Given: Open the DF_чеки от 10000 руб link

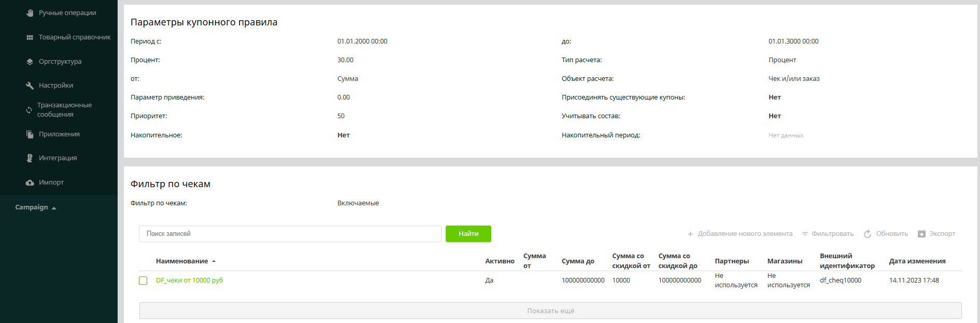Looking at the screenshot, I should pyautogui.click(x=189, y=280).
